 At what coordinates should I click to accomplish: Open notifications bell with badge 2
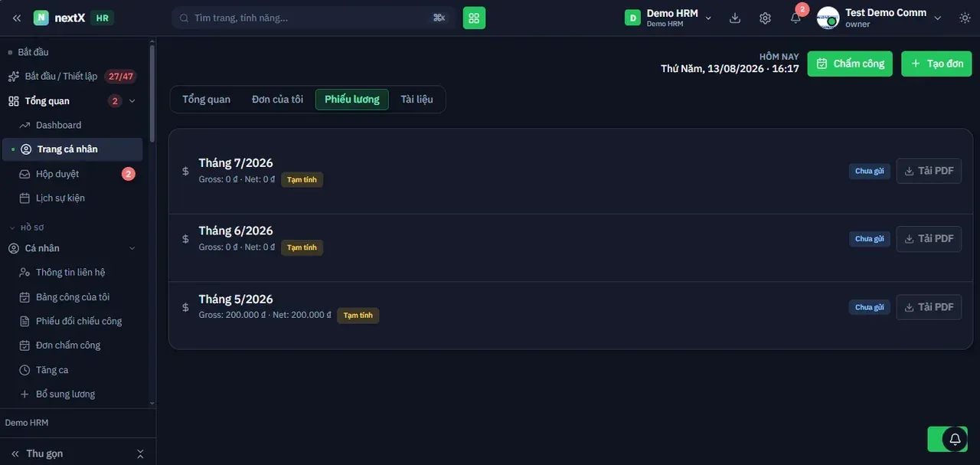click(x=796, y=17)
